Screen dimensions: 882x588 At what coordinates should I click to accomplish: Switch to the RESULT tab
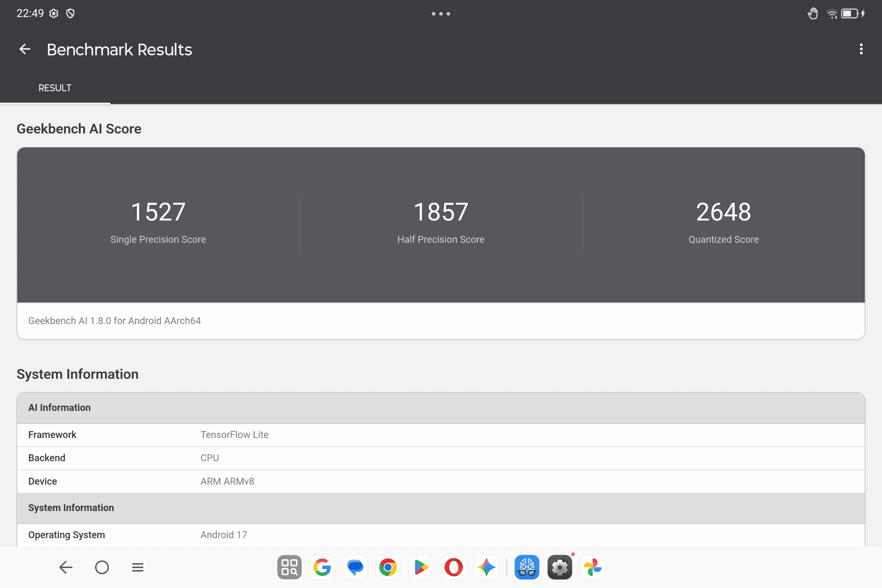pos(55,88)
